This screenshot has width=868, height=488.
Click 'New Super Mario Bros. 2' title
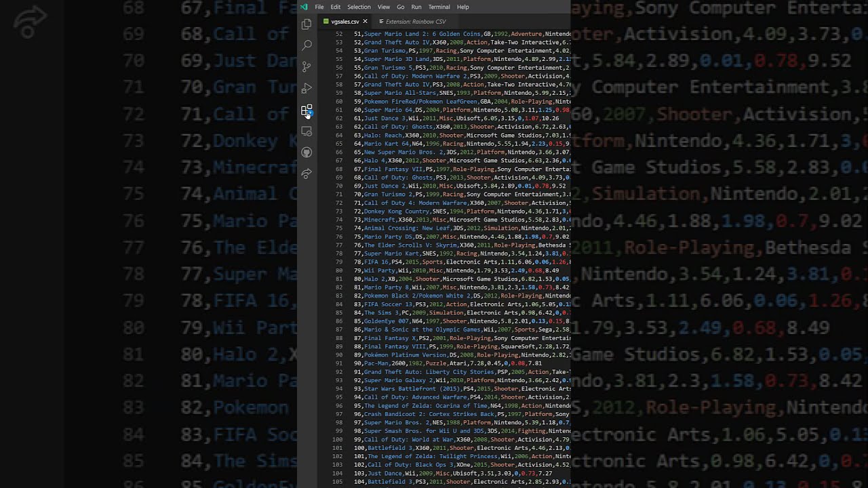point(403,152)
